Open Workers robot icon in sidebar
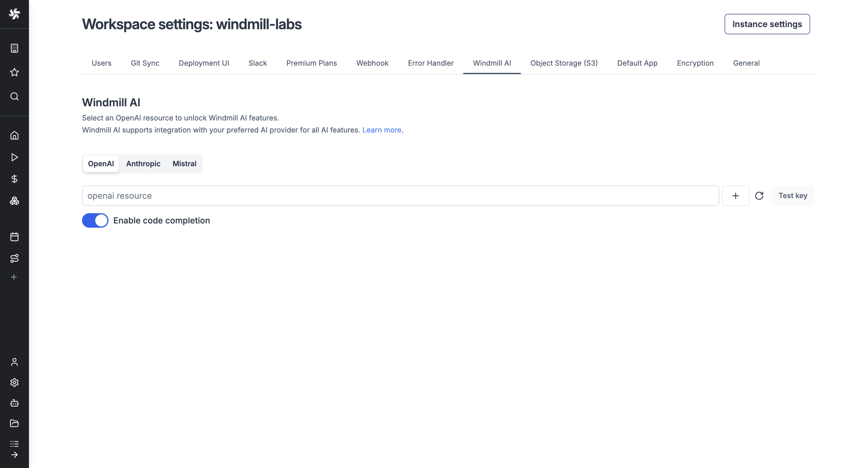This screenshot has height=468, width=868. coord(14,403)
